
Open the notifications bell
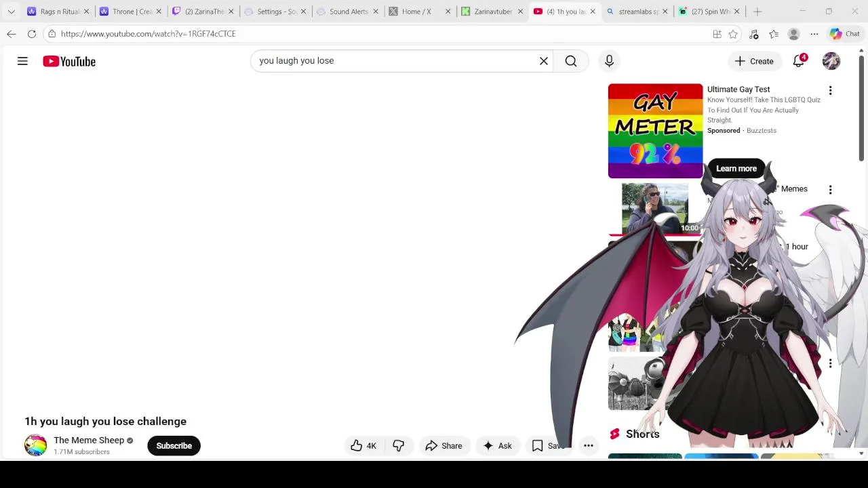click(799, 61)
